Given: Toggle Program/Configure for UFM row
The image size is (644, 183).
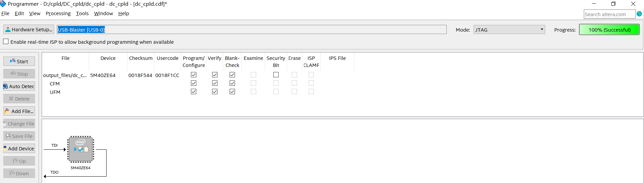Looking at the screenshot, I should pyautogui.click(x=194, y=91).
